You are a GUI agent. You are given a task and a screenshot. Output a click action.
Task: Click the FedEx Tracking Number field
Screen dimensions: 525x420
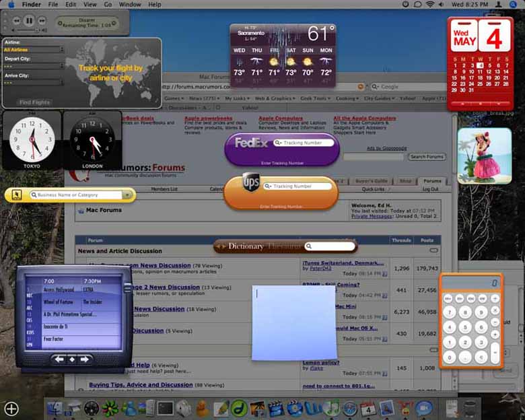click(x=304, y=143)
